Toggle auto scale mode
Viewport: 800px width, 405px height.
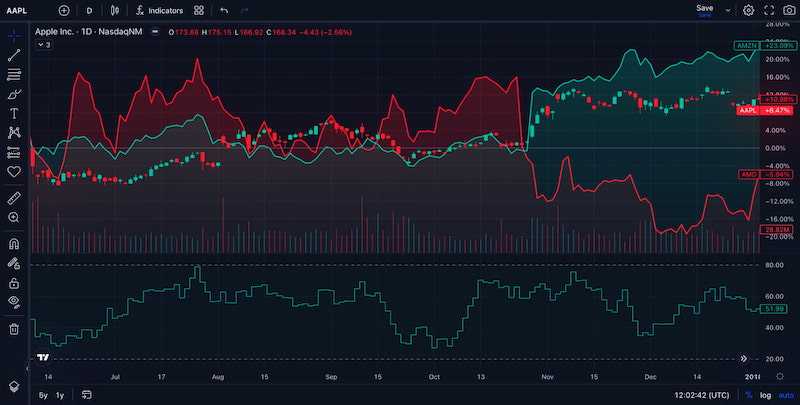pyautogui.click(x=786, y=395)
